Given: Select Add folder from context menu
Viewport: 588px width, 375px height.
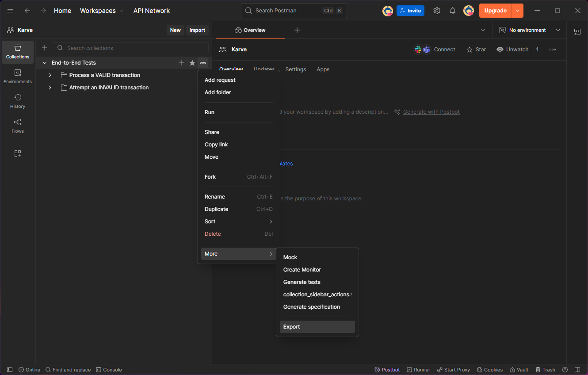Looking at the screenshot, I should point(239,92).
